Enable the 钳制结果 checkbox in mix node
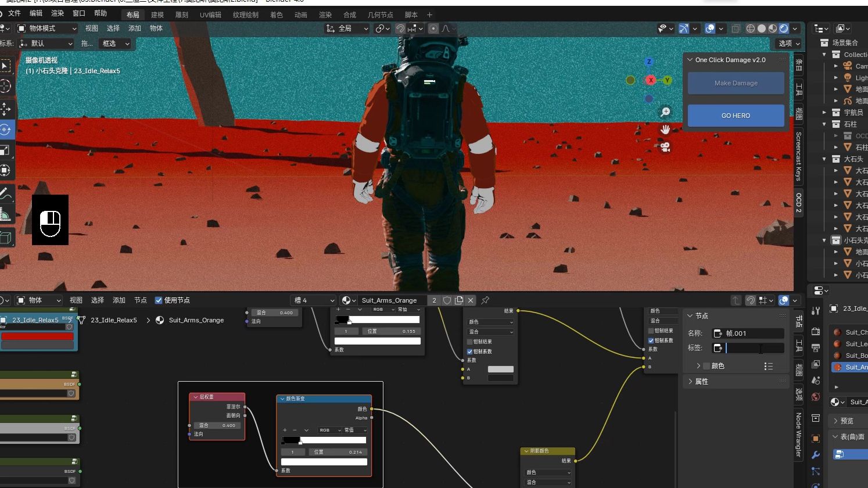Screen dimensions: 868x488 pos(470,342)
